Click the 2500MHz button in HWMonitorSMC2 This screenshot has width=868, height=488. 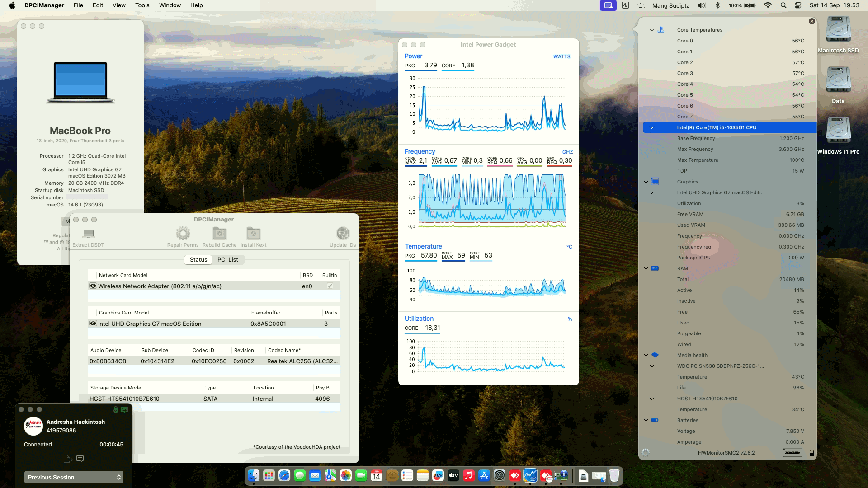(793, 453)
